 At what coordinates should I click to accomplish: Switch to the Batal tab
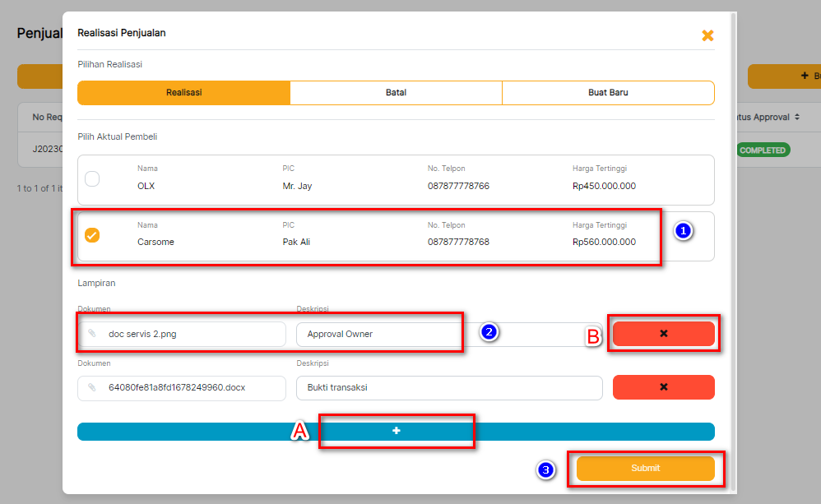pos(396,93)
